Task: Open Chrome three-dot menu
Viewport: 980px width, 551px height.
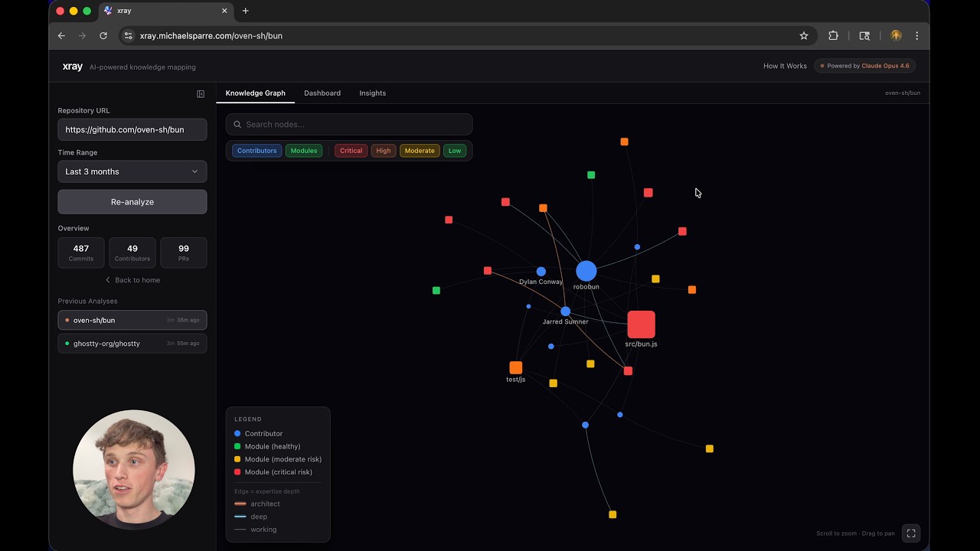Action: [916, 35]
